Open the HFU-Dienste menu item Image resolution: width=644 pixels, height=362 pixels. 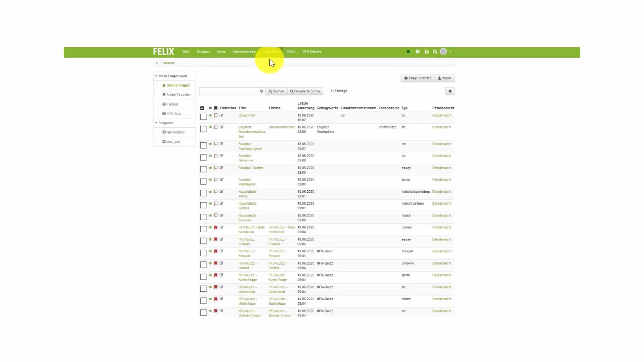[x=312, y=52]
